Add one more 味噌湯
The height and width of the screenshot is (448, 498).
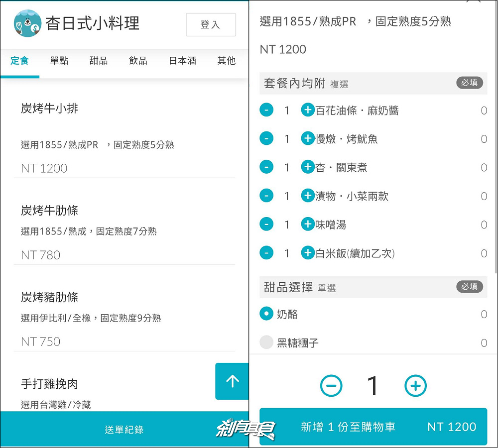tap(308, 225)
